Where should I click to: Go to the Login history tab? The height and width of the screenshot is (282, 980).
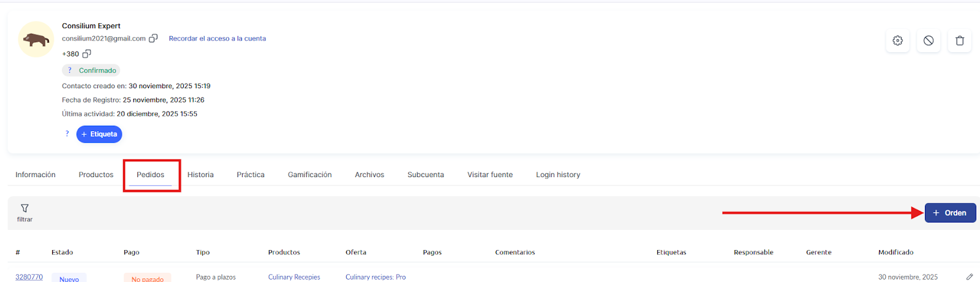(557, 175)
